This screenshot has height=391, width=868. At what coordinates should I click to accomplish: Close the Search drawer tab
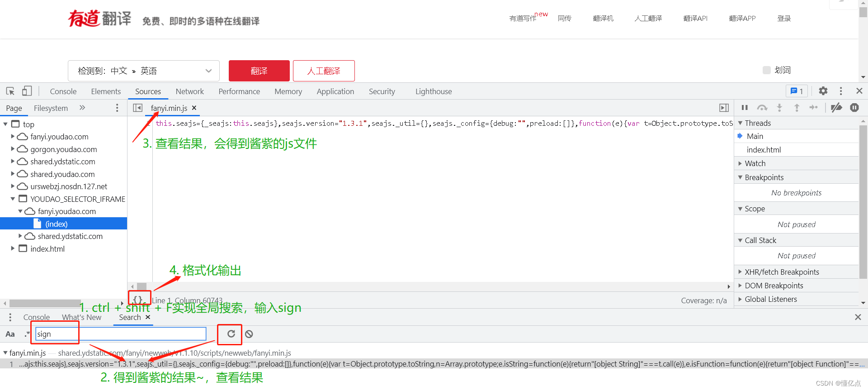148,317
